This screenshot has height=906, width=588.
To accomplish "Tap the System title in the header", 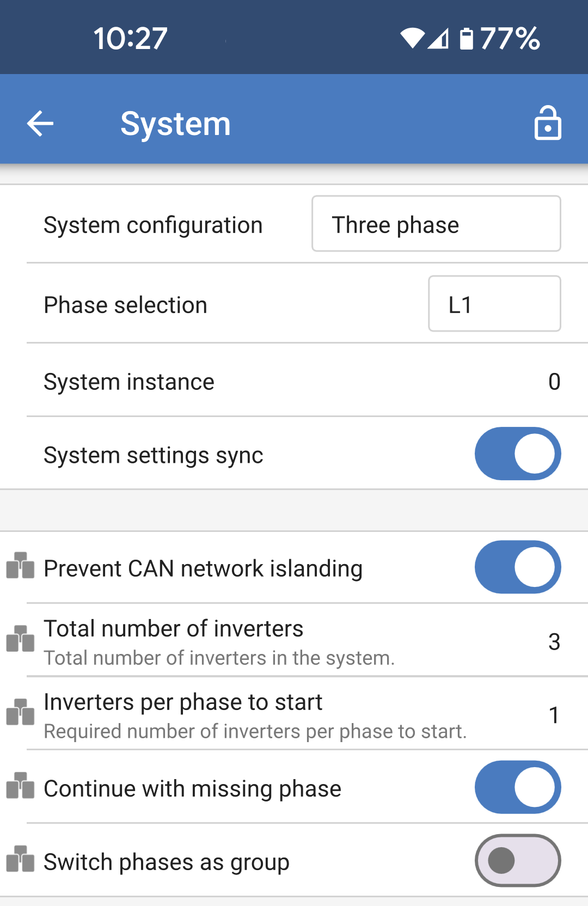I will 175,123.
